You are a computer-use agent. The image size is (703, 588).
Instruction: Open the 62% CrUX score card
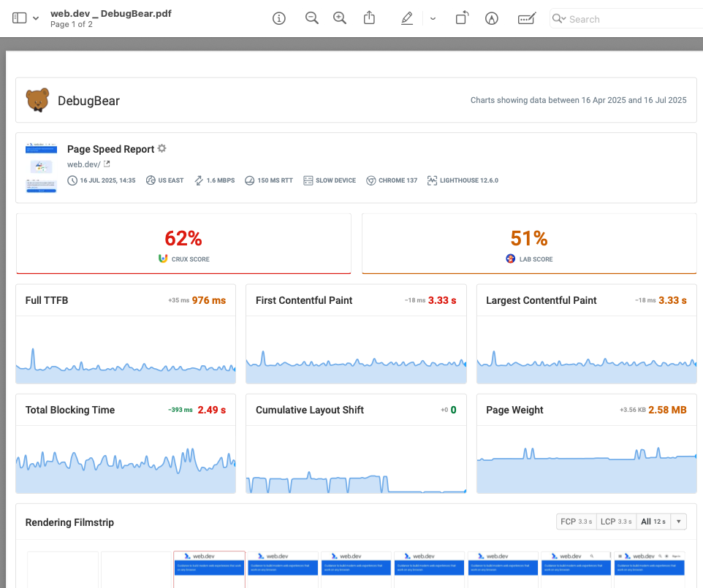[184, 243]
